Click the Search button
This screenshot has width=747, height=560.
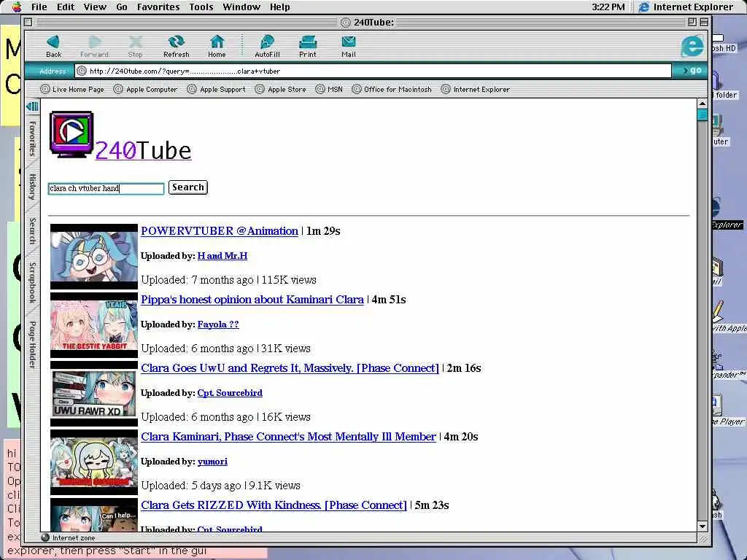[x=188, y=187]
